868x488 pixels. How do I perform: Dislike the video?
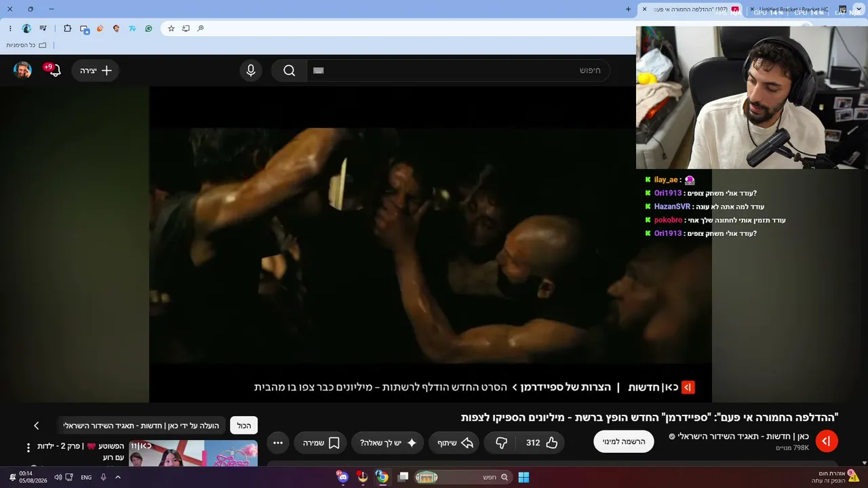502,443
